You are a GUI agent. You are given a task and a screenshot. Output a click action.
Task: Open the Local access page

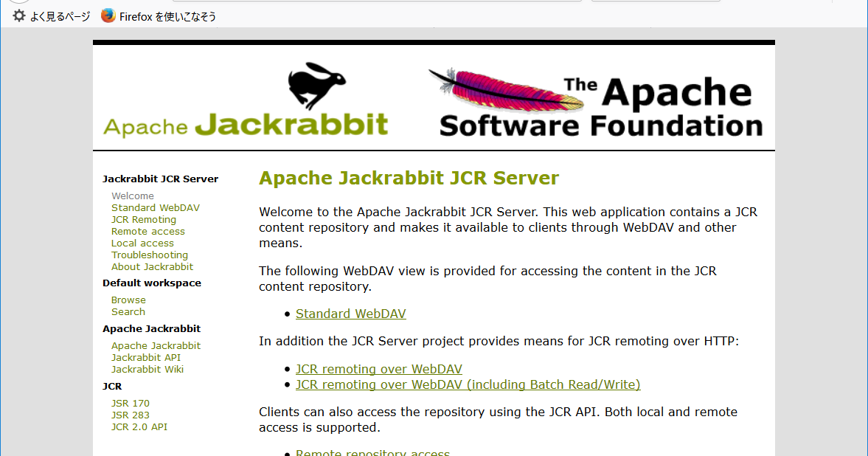(142, 243)
